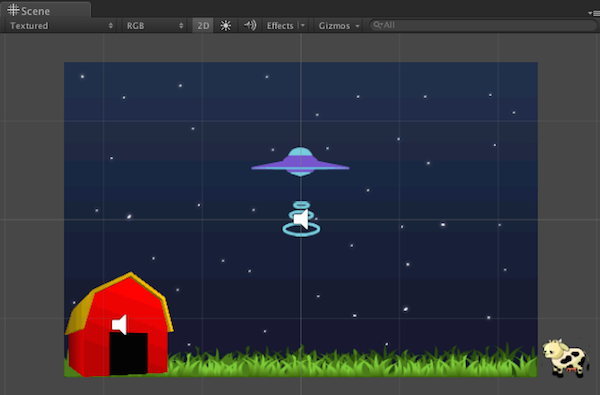The image size is (600, 395).
Task: Click the Scene tab grid icon
Action: click(x=13, y=10)
